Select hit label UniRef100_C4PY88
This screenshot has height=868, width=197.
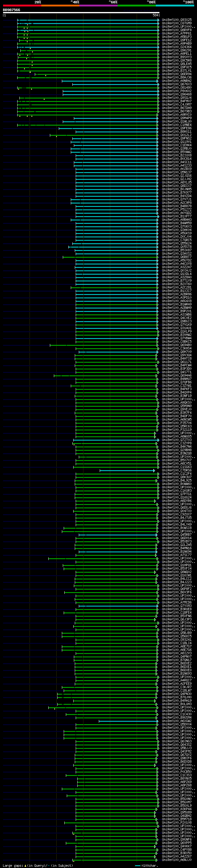[176, 850]
